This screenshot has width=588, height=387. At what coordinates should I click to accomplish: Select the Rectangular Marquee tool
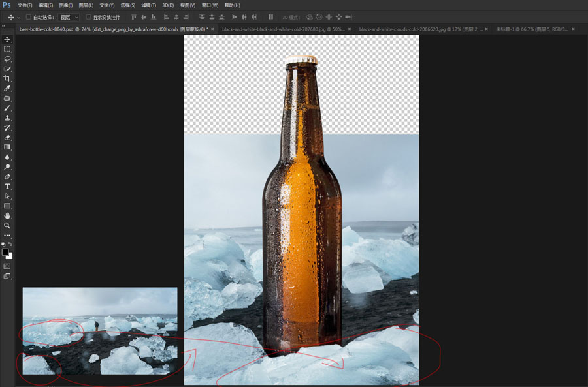pos(8,49)
